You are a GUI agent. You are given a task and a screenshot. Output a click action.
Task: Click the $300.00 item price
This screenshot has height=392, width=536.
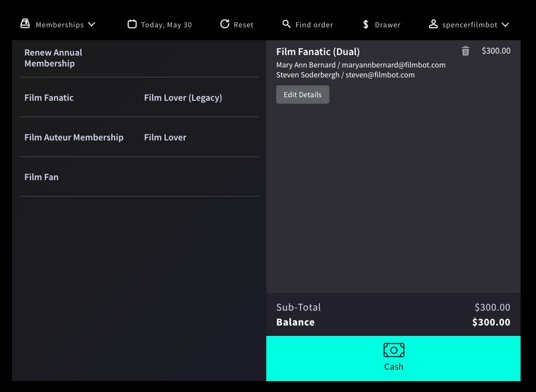point(496,51)
